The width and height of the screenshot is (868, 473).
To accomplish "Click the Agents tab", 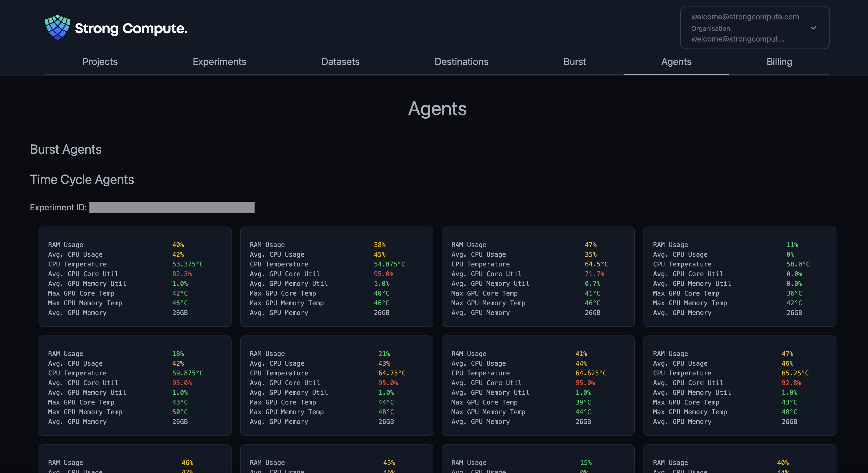I will pyautogui.click(x=676, y=62).
